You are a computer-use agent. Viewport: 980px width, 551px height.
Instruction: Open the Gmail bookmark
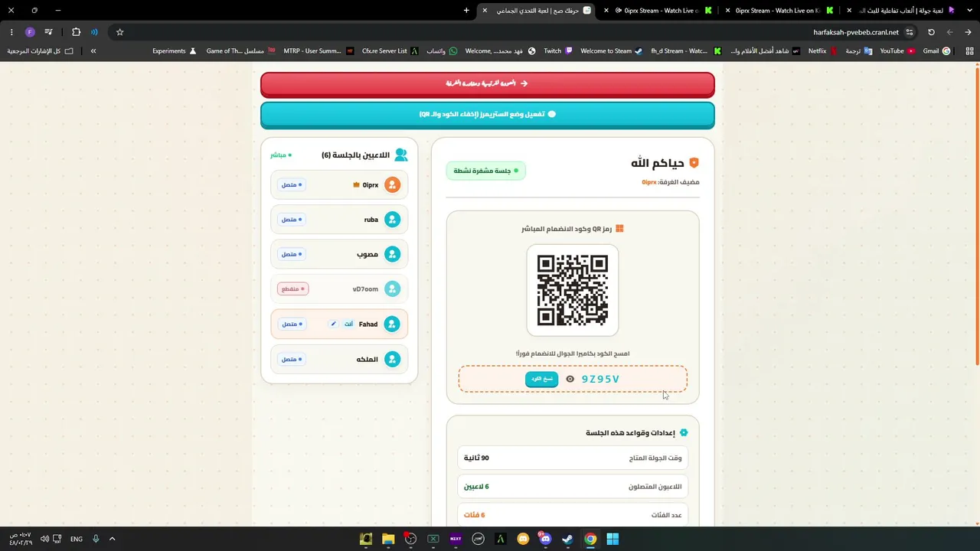[936, 51]
